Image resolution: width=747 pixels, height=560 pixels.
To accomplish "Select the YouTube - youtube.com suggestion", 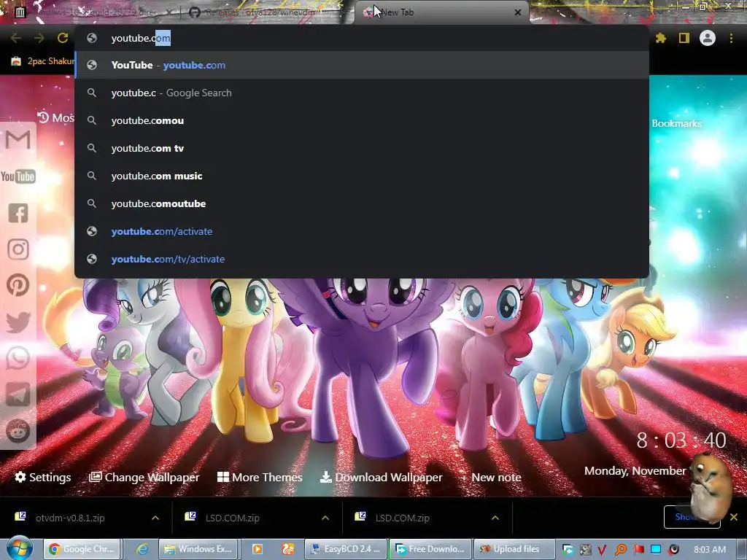I will (362, 65).
